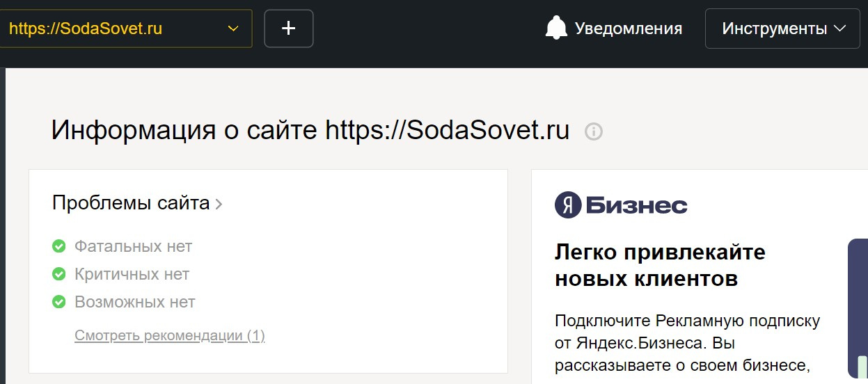Click the plus icon to add site
Image resolution: width=868 pixels, height=384 pixels.
(x=288, y=29)
